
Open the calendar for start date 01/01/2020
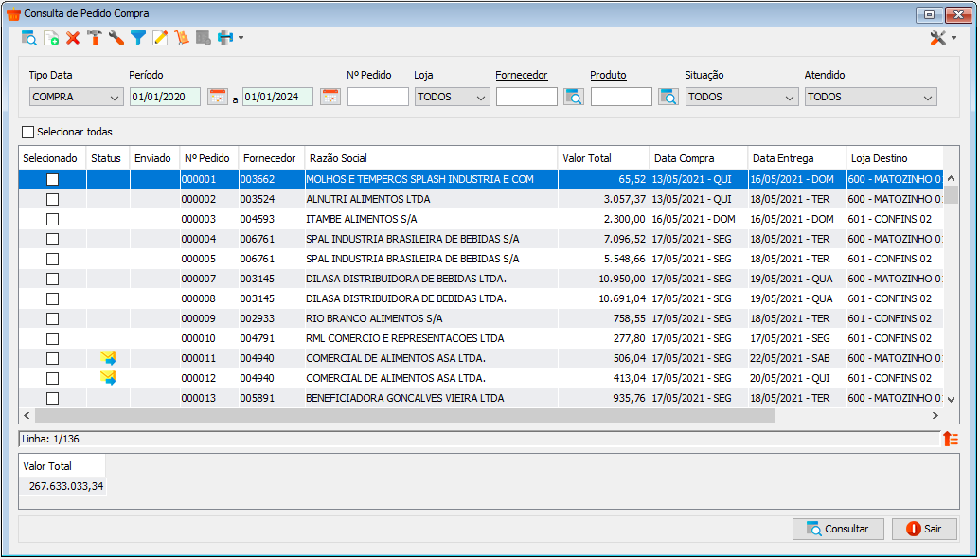pos(218,97)
